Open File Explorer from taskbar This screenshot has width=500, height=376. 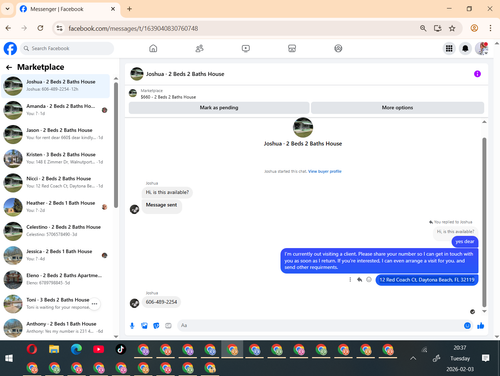coord(54,349)
